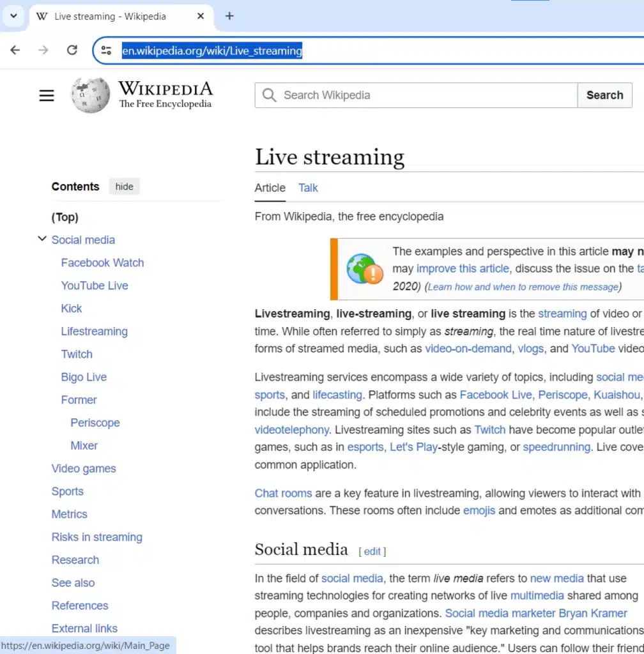This screenshot has height=654, width=644.
Task: Open Lifestreaming contents entry
Action: click(x=95, y=331)
